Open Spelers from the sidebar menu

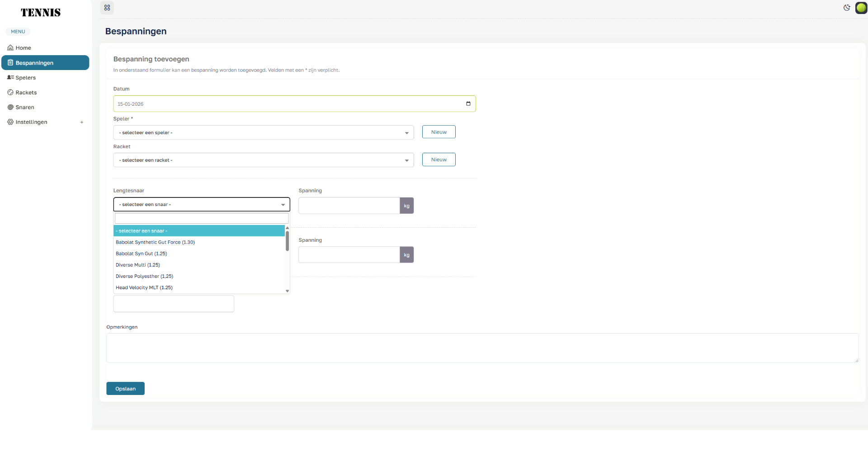point(25,78)
